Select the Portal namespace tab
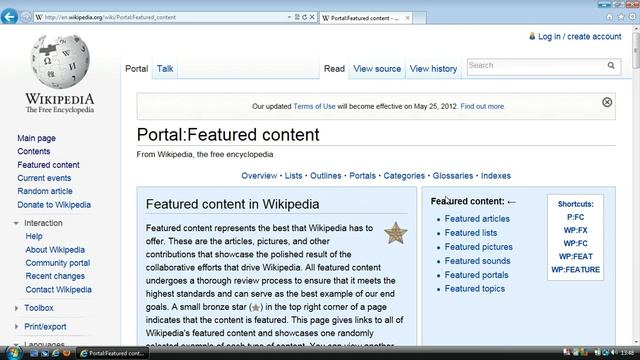Screen dimensions: 640x360 click(136, 69)
